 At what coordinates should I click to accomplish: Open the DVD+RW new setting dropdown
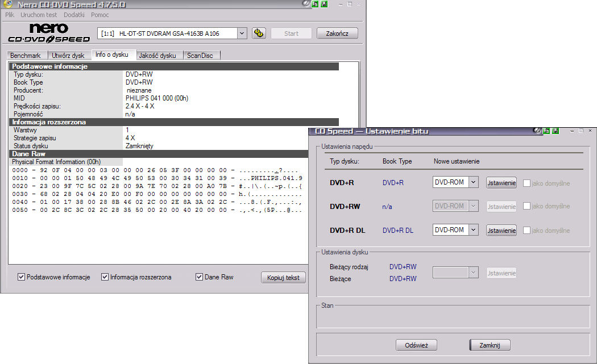pyautogui.click(x=473, y=206)
